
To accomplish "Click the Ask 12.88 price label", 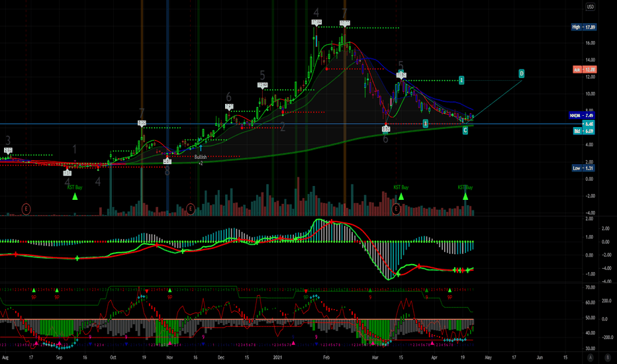I will point(585,69).
